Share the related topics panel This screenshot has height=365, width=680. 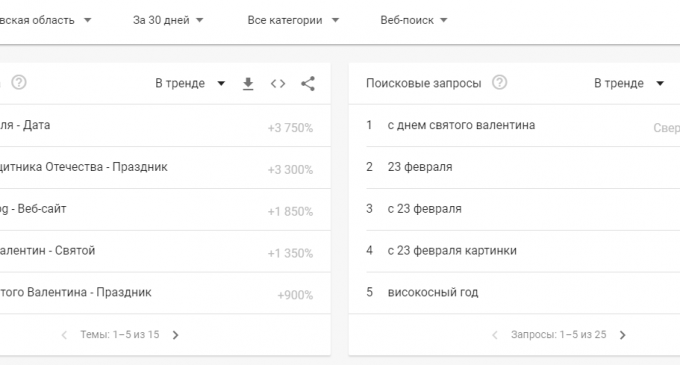[x=308, y=84]
